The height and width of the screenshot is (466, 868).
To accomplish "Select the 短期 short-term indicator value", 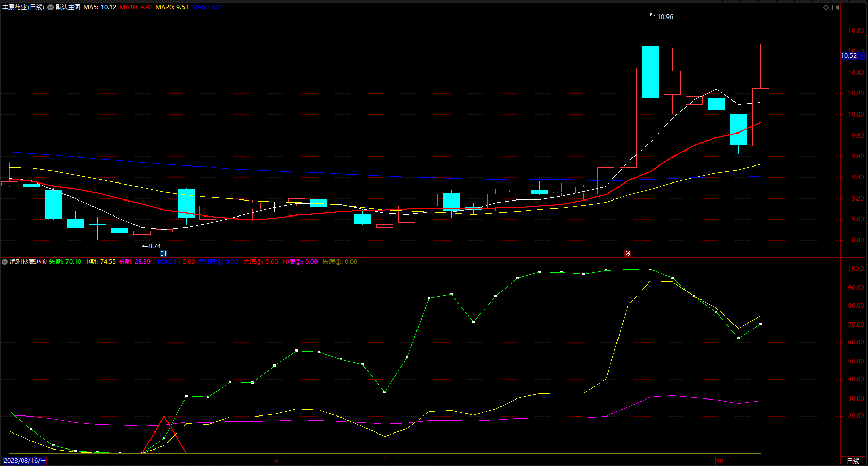I will [65, 262].
